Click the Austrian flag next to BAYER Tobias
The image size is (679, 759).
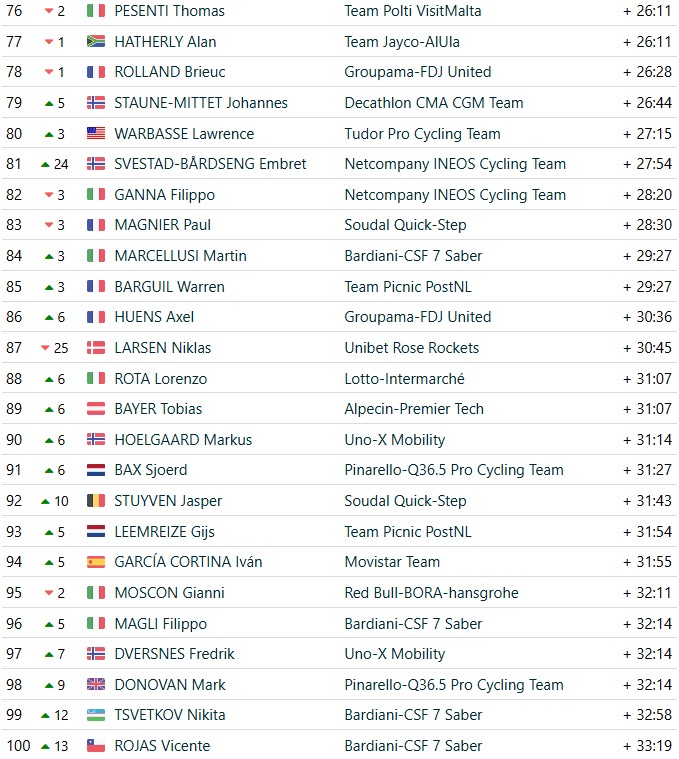(96, 409)
